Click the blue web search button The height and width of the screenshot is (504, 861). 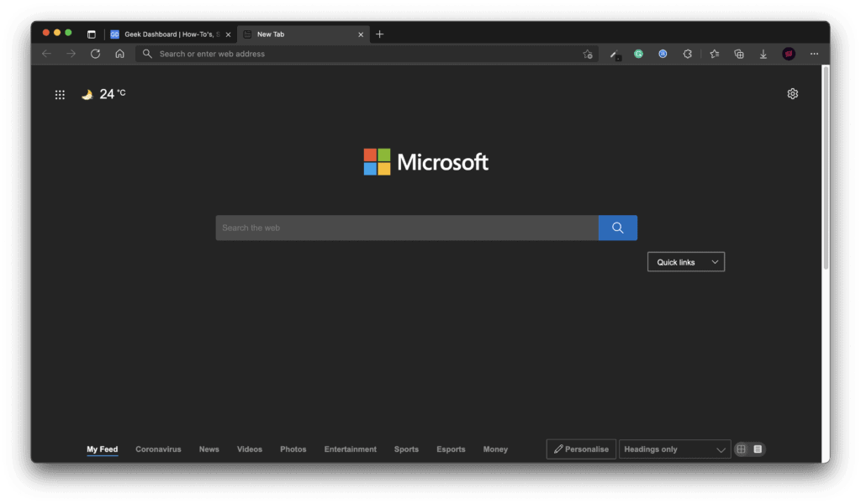click(618, 228)
